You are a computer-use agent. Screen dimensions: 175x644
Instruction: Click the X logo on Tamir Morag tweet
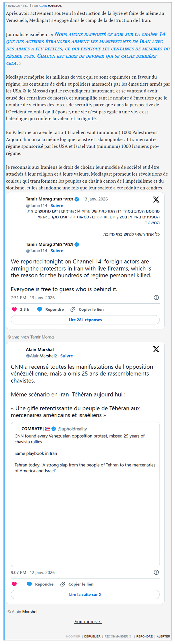pos(156,199)
